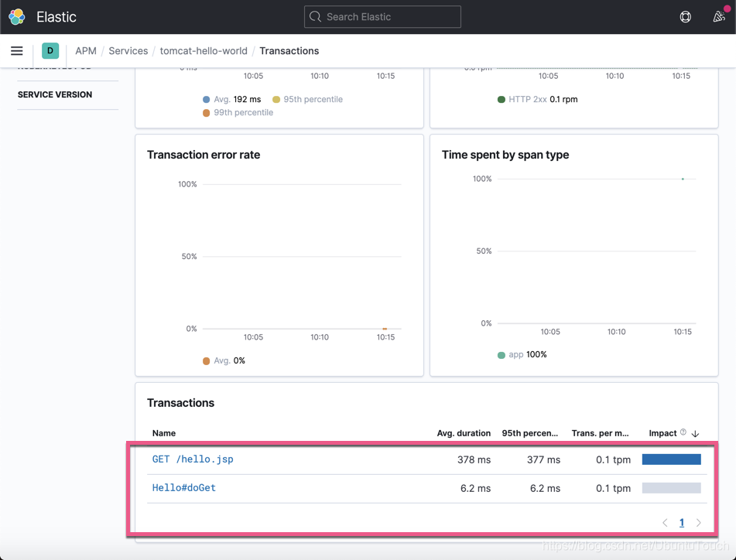
Task: Open the GET /hello.jsp transaction
Action: coord(193,459)
